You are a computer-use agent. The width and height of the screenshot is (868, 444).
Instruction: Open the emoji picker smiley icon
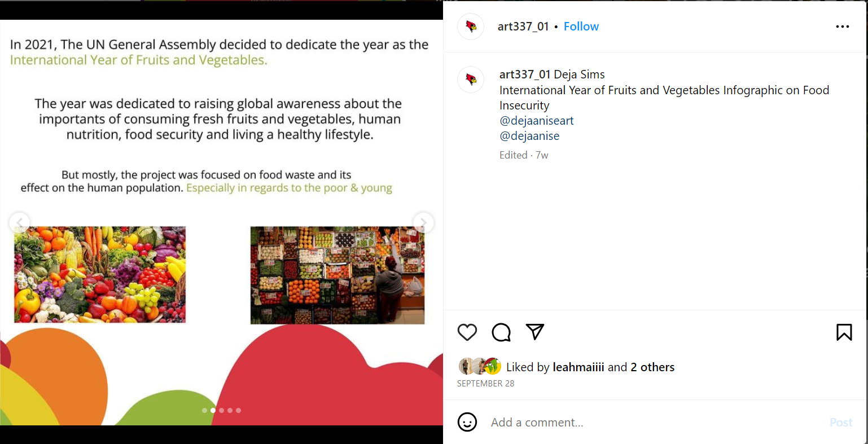[467, 422]
